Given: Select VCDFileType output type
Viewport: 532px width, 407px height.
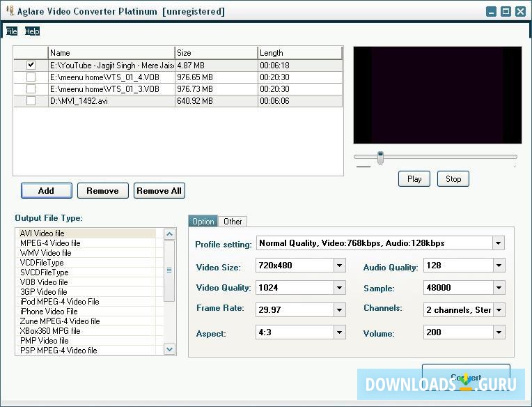Looking at the screenshot, I should click(x=88, y=263).
